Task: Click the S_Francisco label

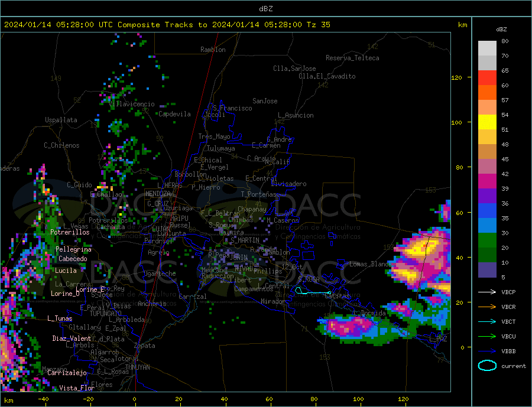Action: (x=232, y=108)
